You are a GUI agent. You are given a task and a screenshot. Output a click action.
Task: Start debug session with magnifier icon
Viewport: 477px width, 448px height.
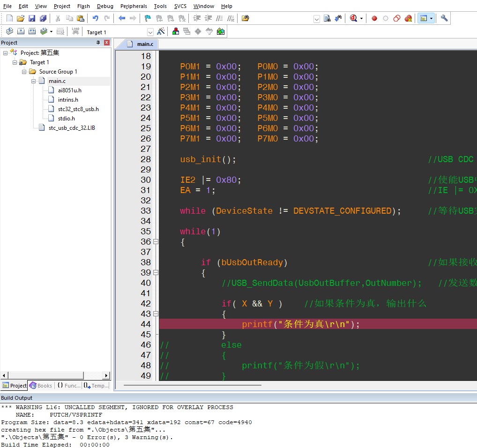[x=353, y=18]
